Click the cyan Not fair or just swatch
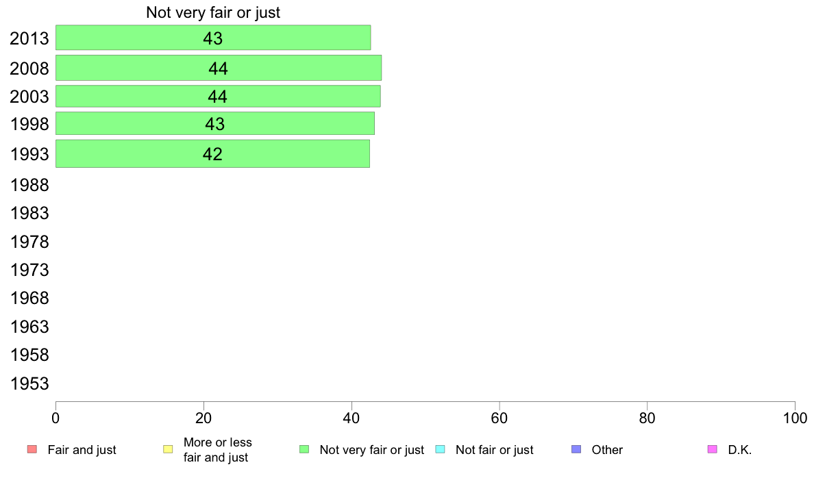 pos(440,449)
